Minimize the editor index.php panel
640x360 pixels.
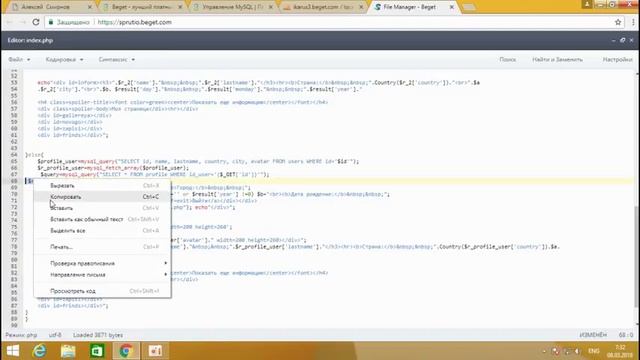pos(613,40)
